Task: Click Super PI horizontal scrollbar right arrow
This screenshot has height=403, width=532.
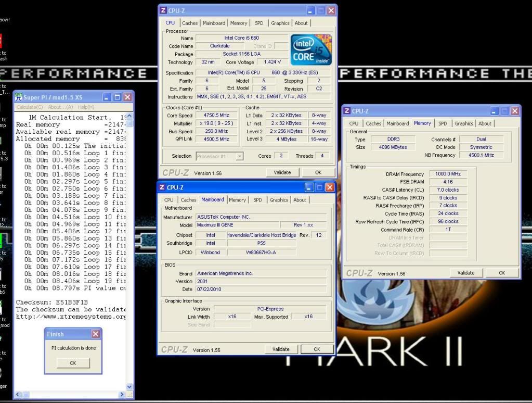Action: [122, 395]
